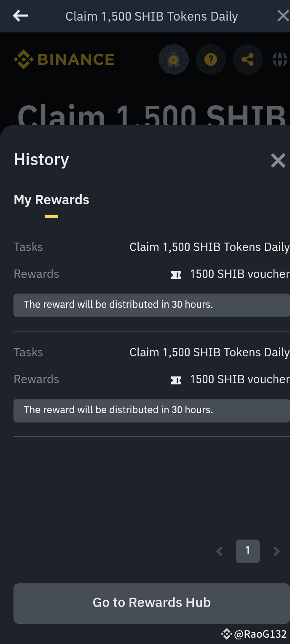Open the rewards money bag icon
Viewport: 290px width, 644px height.
coord(173,59)
